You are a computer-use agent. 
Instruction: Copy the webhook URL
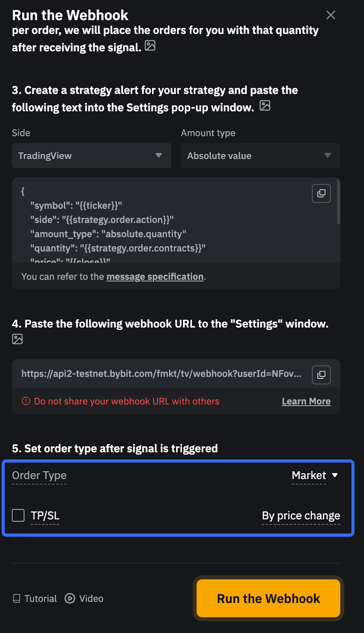click(x=321, y=375)
